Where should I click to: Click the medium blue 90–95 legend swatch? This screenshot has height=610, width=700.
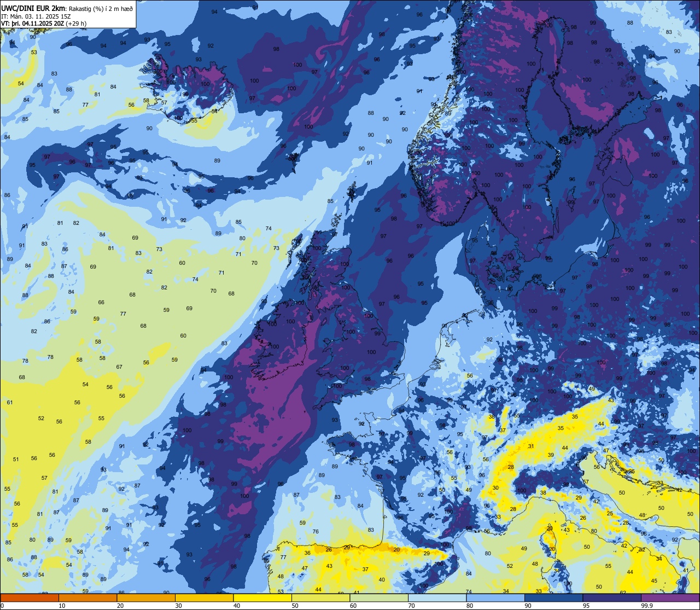[x=553, y=597]
